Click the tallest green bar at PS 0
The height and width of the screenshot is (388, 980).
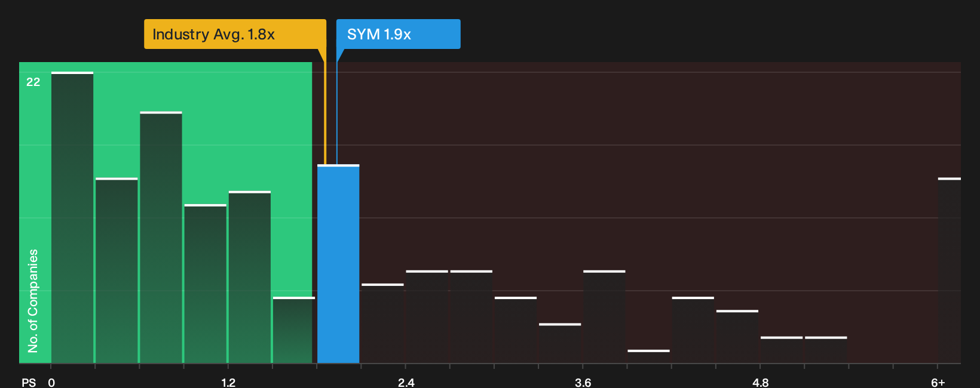pyautogui.click(x=72, y=217)
